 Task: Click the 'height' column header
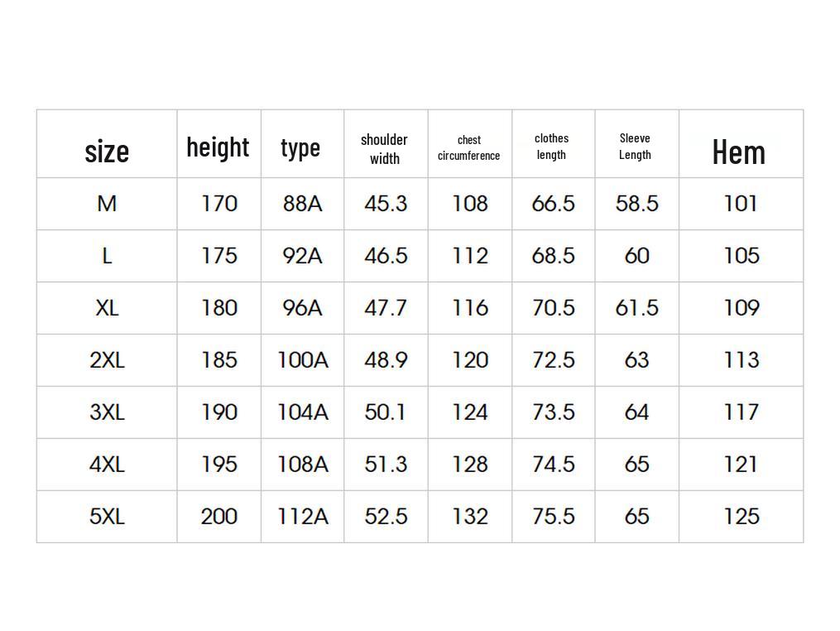[218, 147]
